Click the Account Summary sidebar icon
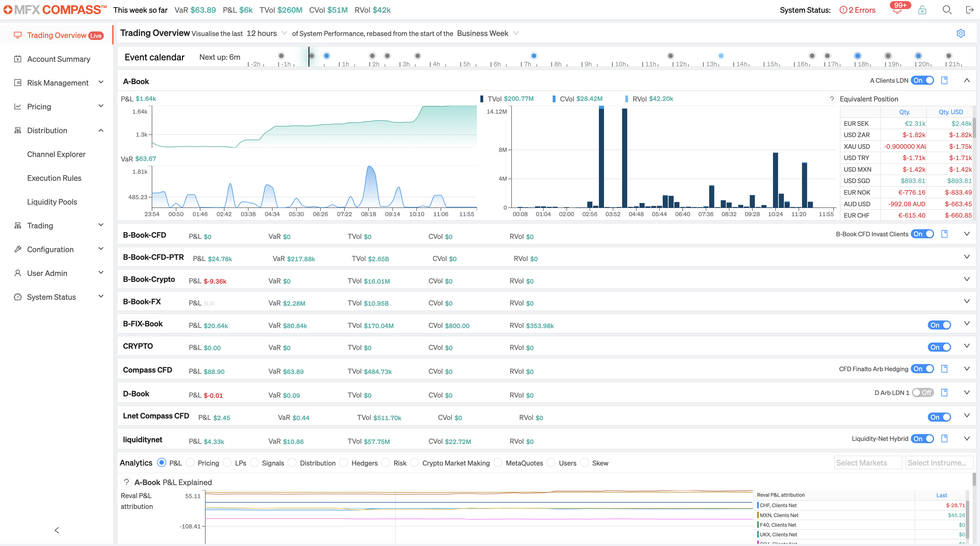This screenshot has height=546, width=980. pyautogui.click(x=18, y=59)
